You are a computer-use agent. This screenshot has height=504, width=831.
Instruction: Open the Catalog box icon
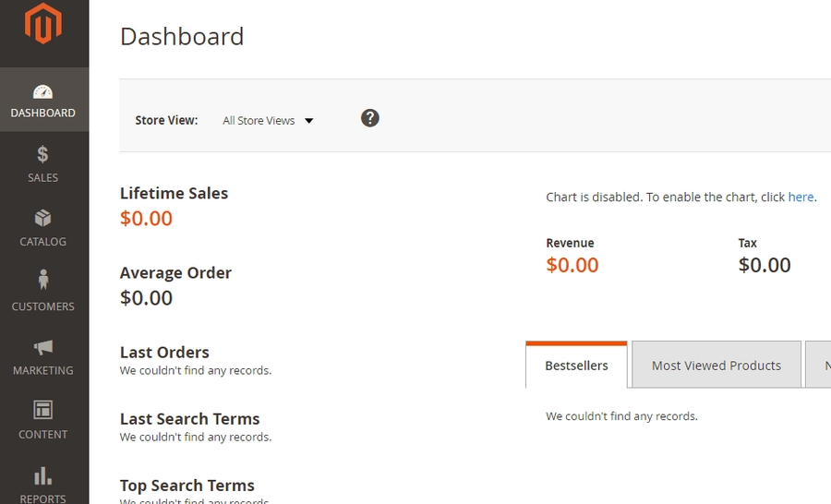(42, 218)
